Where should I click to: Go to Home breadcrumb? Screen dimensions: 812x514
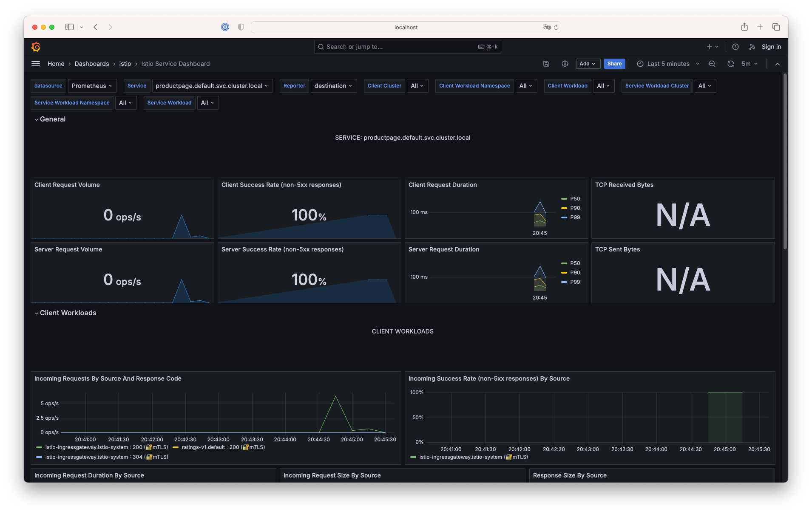coord(56,64)
